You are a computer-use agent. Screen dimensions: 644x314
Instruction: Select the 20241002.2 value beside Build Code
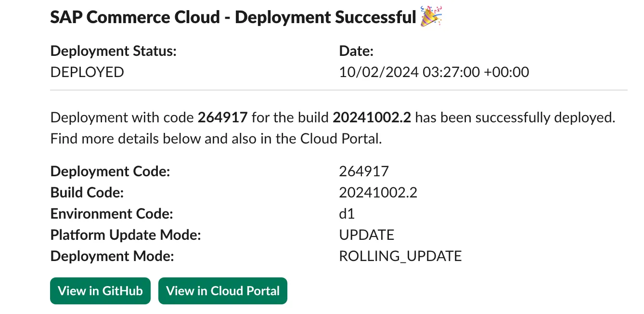pyautogui.click(x=378, y=193)
